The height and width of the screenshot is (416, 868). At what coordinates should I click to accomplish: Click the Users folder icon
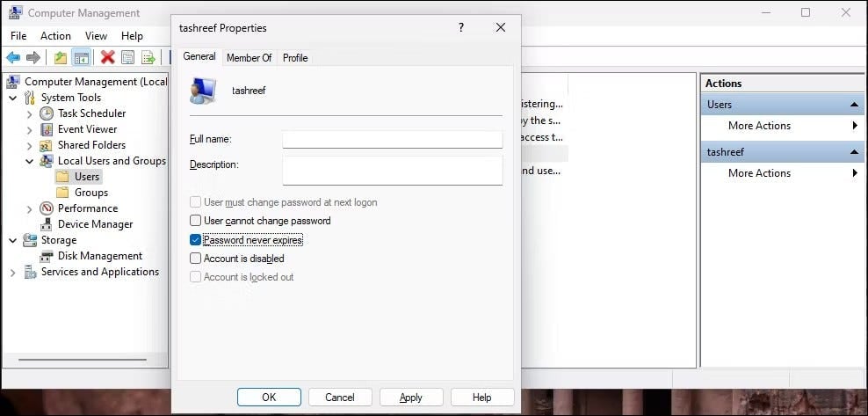[63, 177]
